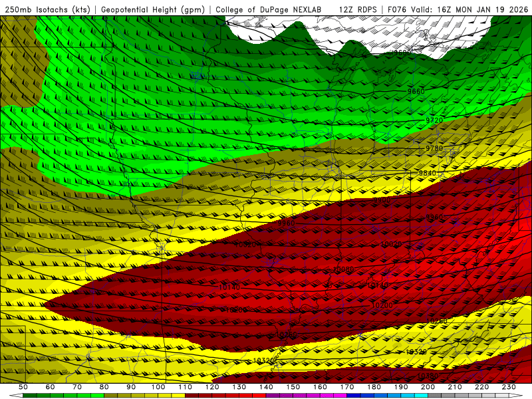This screenshot has width=532, height=399.
Task: Click the 180 value on the color scale
Action: pos(374,387)
